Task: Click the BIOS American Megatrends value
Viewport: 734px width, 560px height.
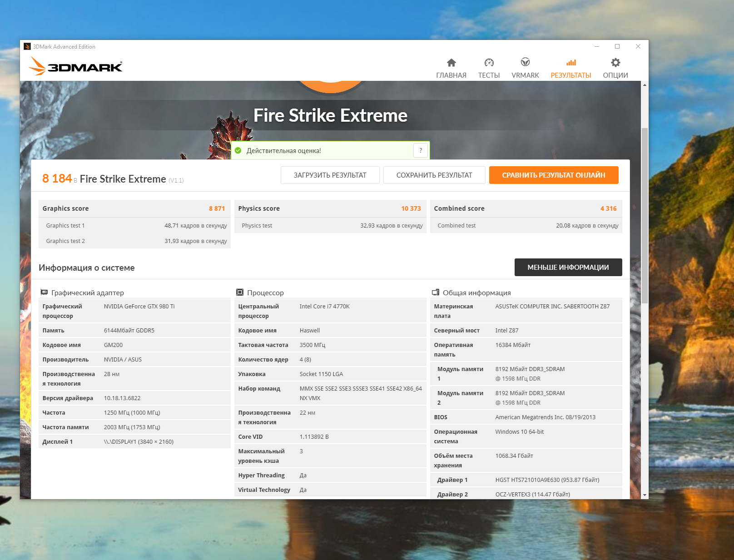Action: coord(546,417)
